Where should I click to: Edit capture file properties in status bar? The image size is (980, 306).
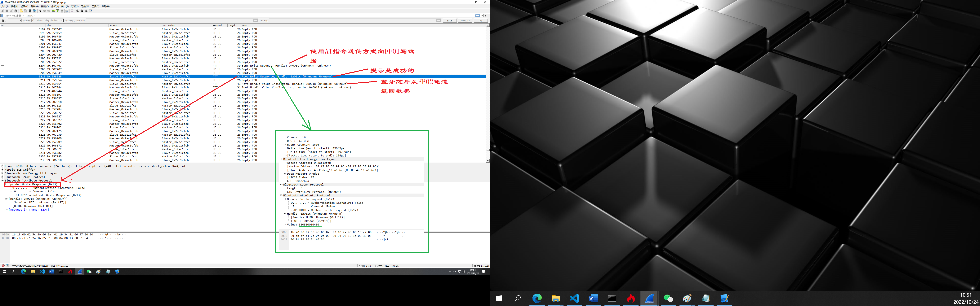coord(8,266)
